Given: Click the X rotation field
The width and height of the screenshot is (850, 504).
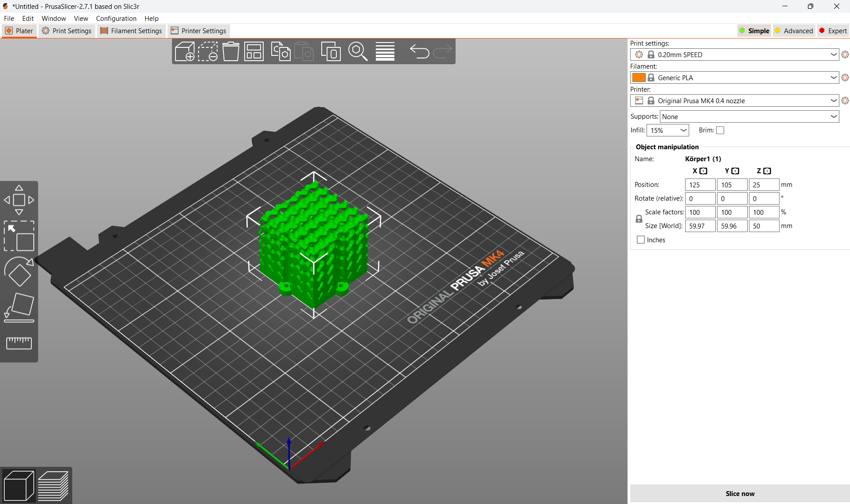Looking at the screenshot, I should click(x=700, y=198).
